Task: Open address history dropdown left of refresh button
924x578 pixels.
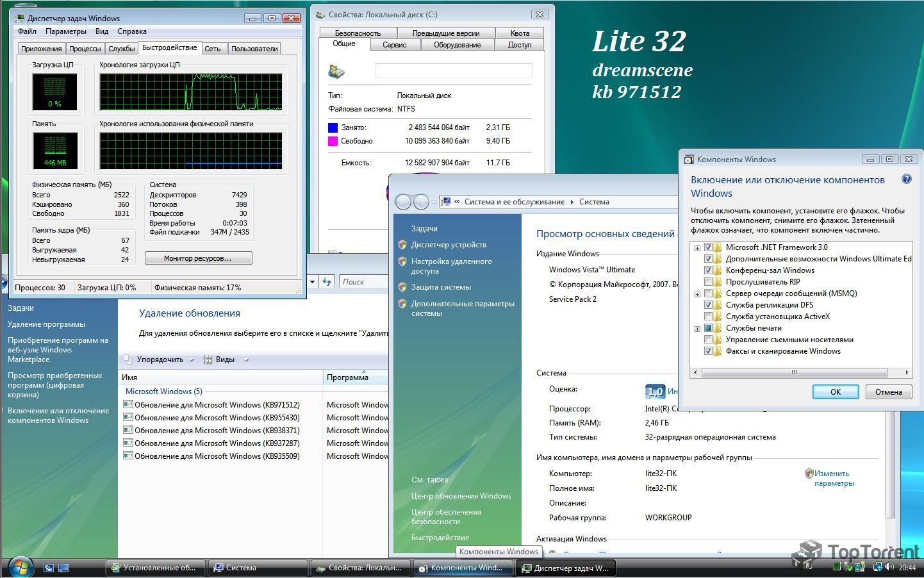Action: pos(313,281)
